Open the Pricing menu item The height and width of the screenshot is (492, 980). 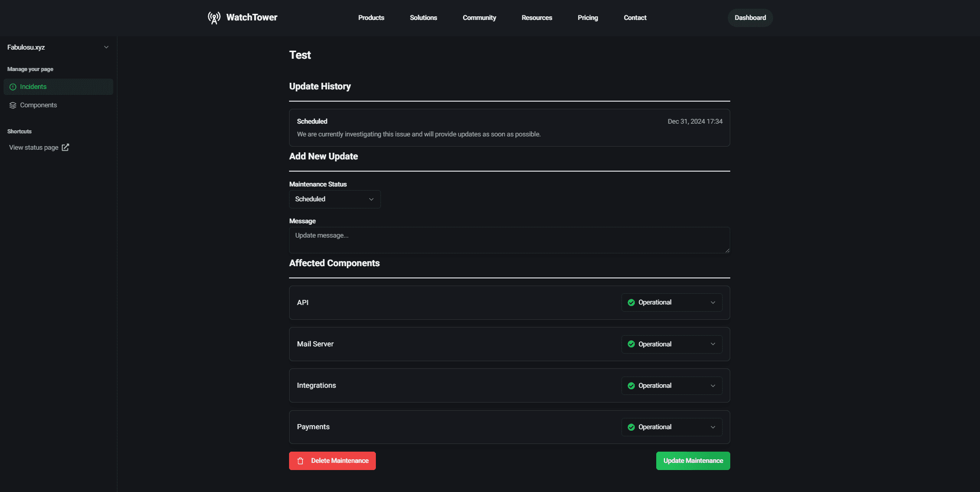click(x=588, y=17)
